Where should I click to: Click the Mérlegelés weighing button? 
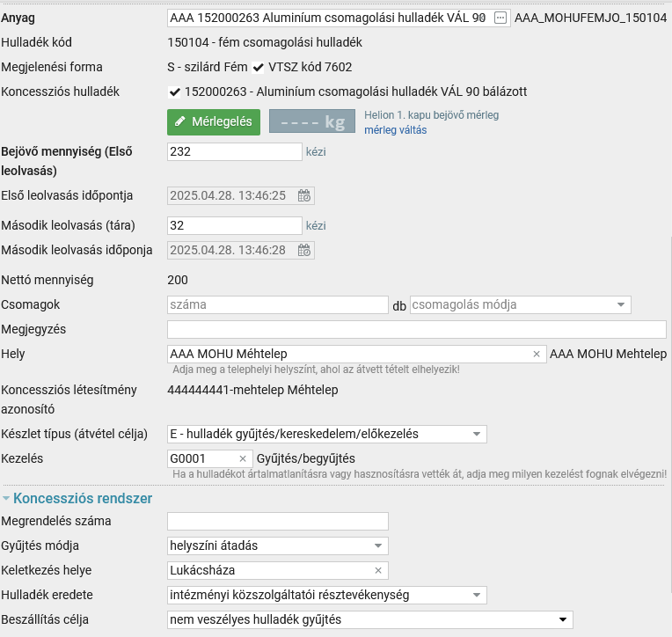pyautogui.click(x=214, y=122)
